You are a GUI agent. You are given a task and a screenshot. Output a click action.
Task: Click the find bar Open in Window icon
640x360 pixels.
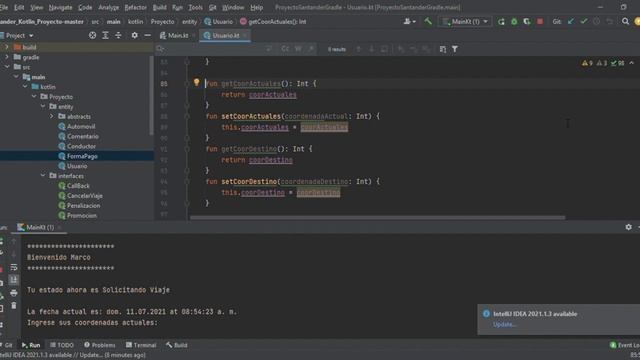point(443,49)
